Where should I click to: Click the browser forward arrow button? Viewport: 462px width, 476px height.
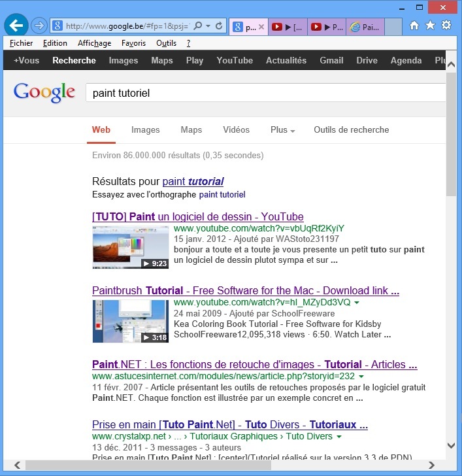[x=39, y=25]
